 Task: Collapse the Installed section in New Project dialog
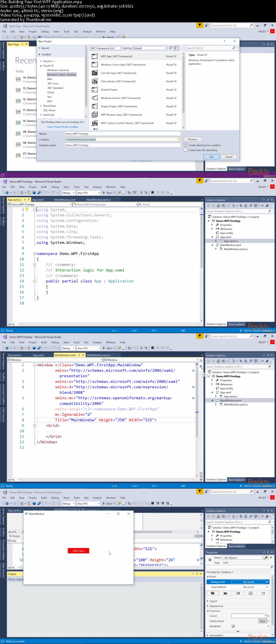pyautogui.click(x=39, y=54)
